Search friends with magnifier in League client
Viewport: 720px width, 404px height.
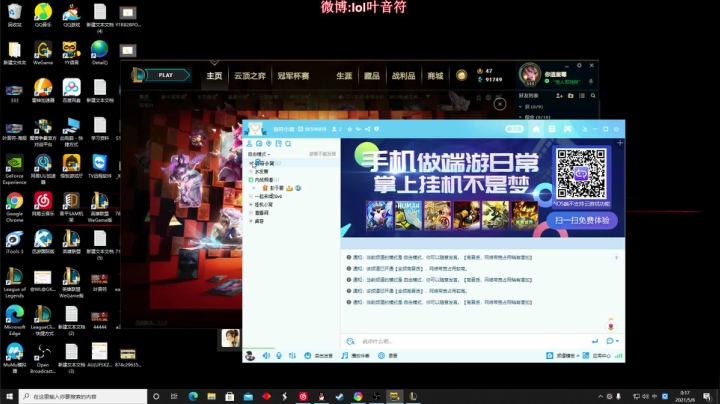(593, 95)
